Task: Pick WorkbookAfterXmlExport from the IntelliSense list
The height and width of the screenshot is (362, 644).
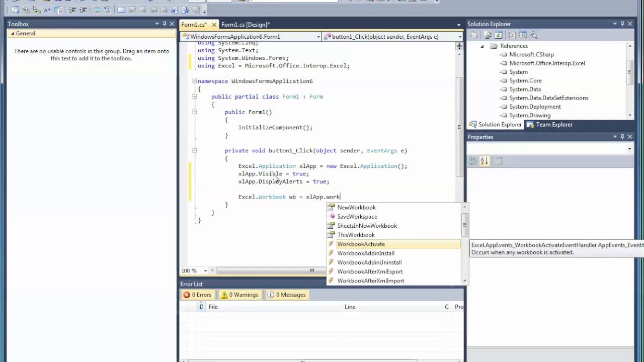Action: click(x=393, y=271)
